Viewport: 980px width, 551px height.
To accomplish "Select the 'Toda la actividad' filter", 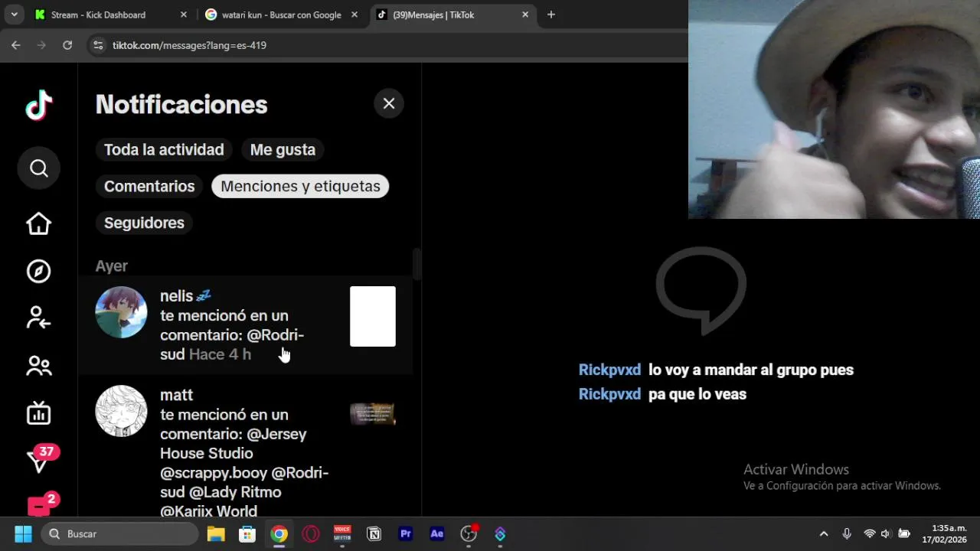I will point(164,150).
